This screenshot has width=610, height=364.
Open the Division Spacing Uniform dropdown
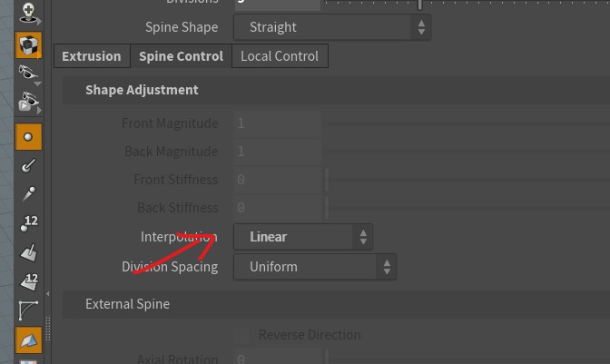click(x=315, y=267)
